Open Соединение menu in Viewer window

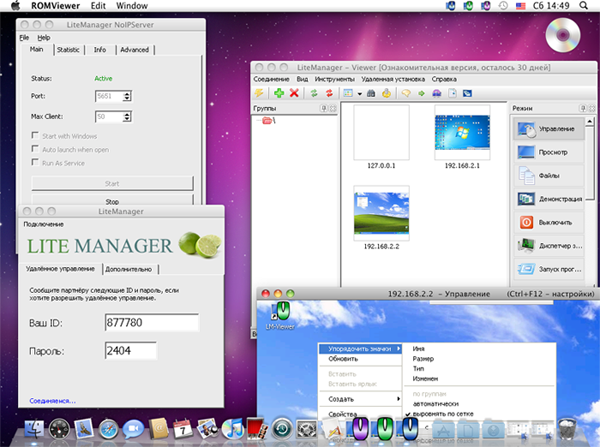(x=271, y=79)
